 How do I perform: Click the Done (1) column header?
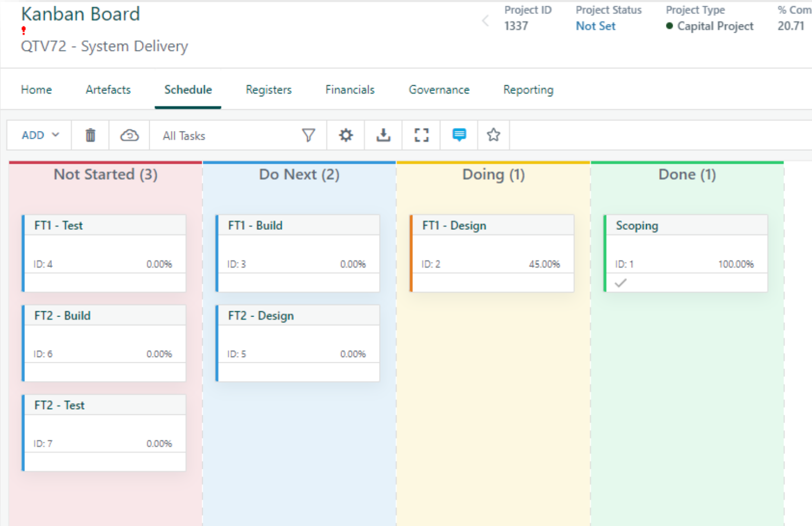coord(687,174)
